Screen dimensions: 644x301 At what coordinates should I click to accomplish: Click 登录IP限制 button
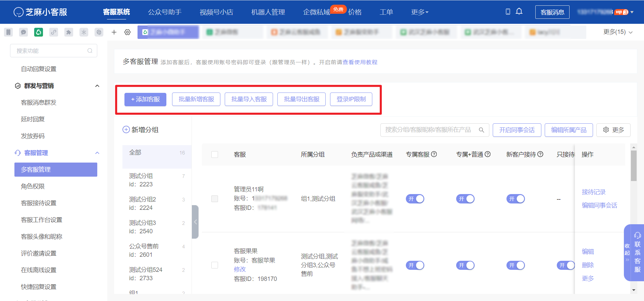coord(351,99)
